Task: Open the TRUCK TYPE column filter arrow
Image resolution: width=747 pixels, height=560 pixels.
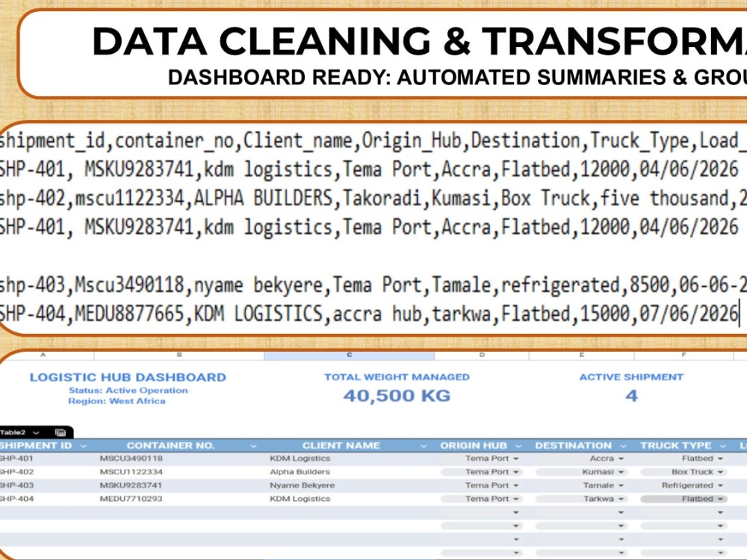Action: point(723,447)
